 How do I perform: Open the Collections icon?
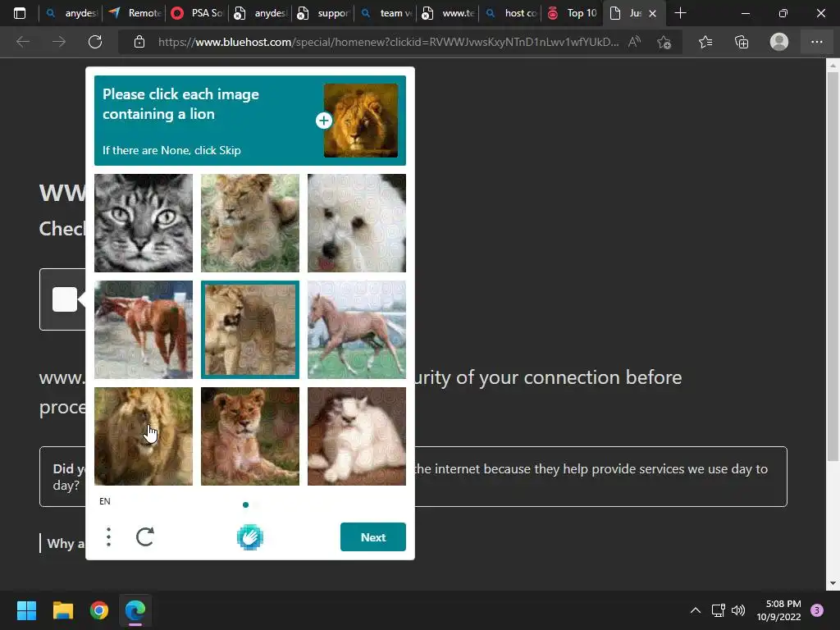coord(742,42)
